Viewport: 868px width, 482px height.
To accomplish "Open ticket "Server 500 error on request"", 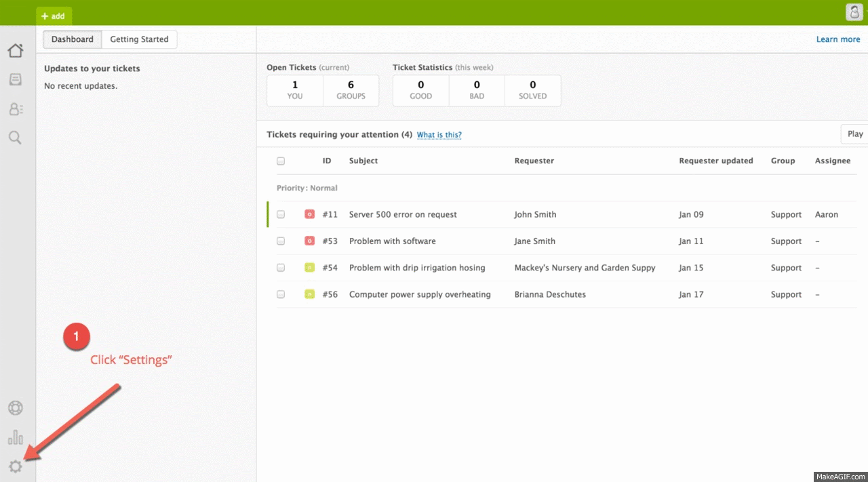I will coord(403,214).
